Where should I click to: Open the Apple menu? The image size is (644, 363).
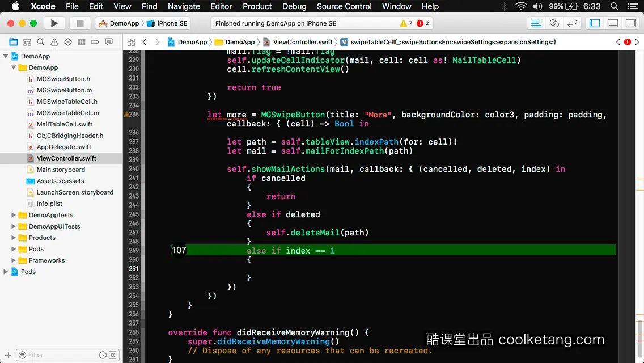click(x=15, y=6)
